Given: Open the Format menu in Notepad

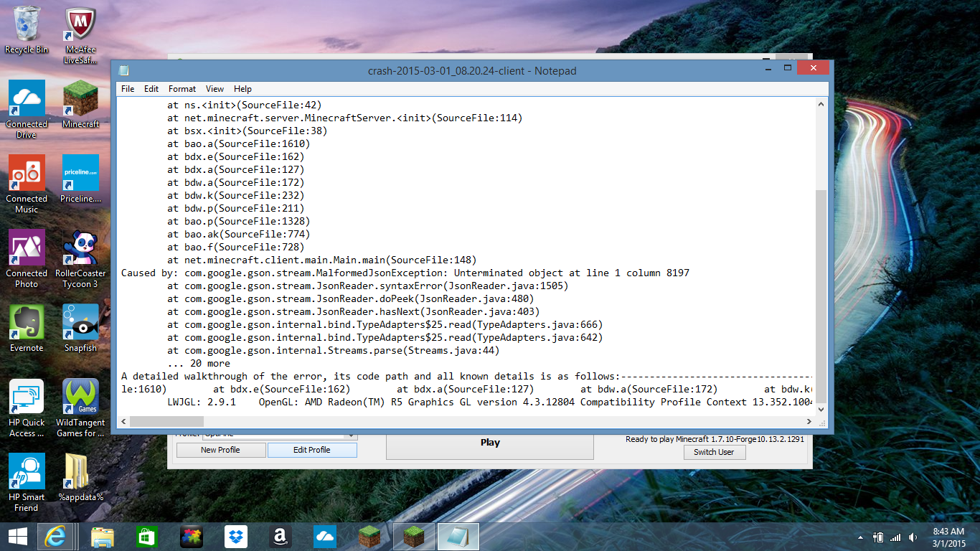Looking at the screenshot, I should point(182,89).
